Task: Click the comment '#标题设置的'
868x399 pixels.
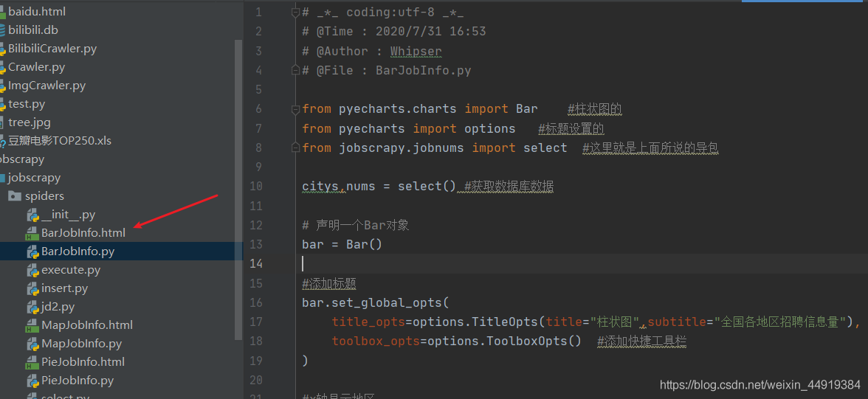Action: pos(571,129)
